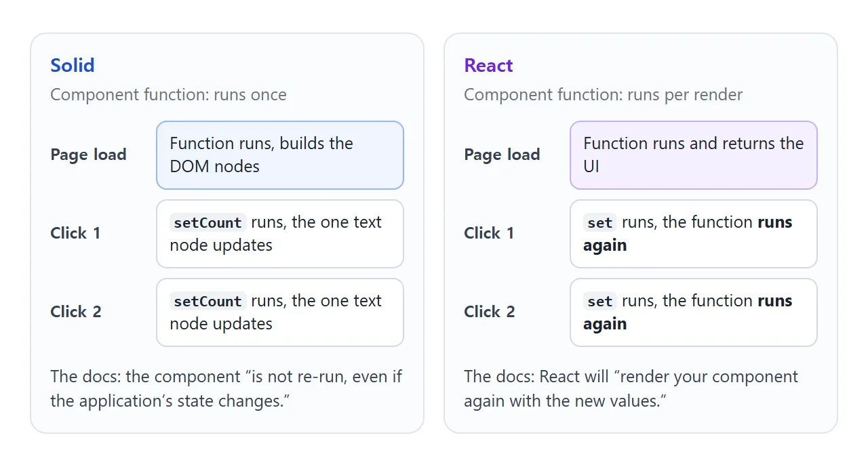868x469 pixels.
Task: Select "Component function: runs per render" subtitle
Action: point(603,94)
